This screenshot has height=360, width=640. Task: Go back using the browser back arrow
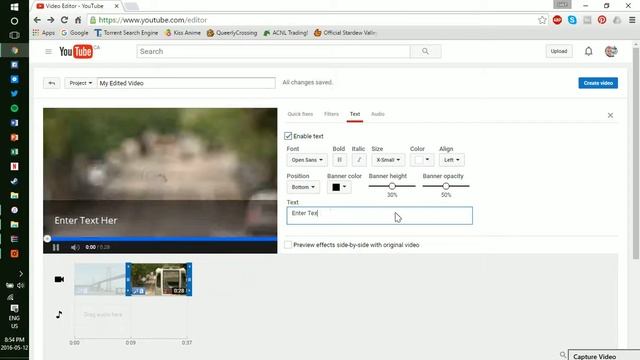37,20
